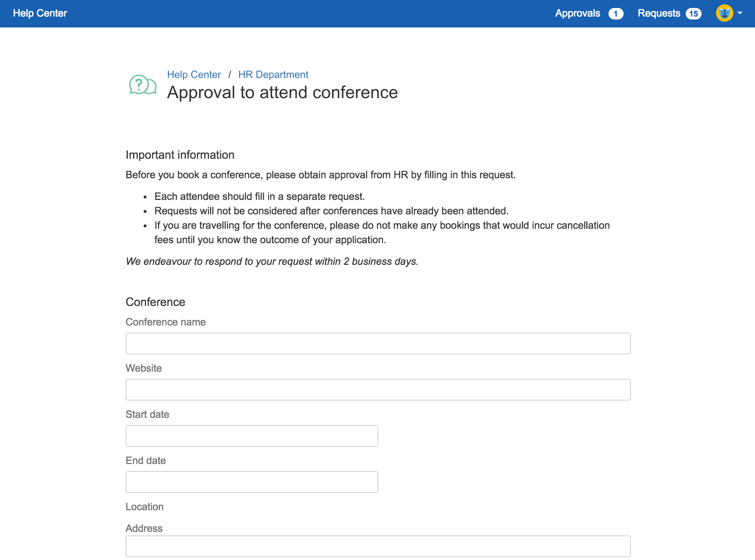Click the End date label

click(146, 460)
